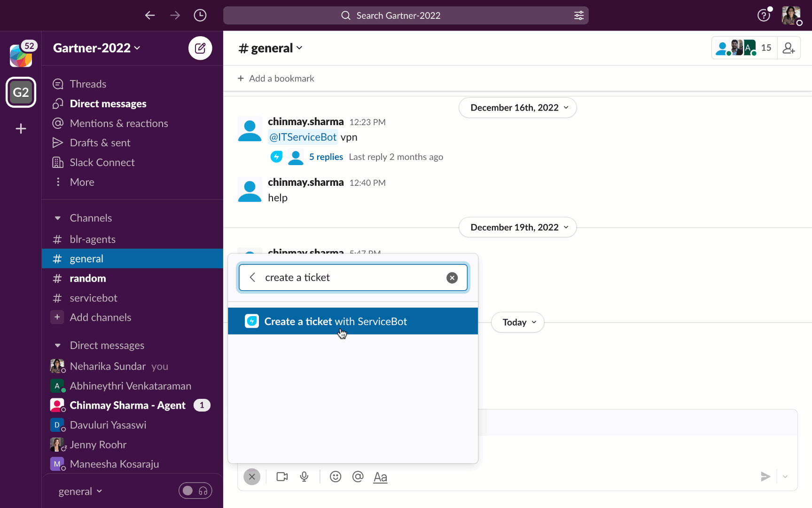Switch to workspace with 52 badge
Screen dimensions: 812x508
tap(21, 56)
